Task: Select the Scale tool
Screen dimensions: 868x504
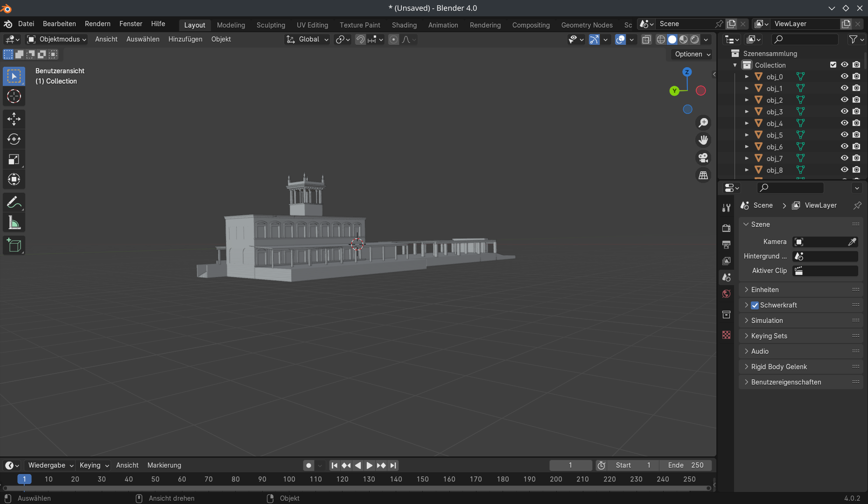Action: 14,160
